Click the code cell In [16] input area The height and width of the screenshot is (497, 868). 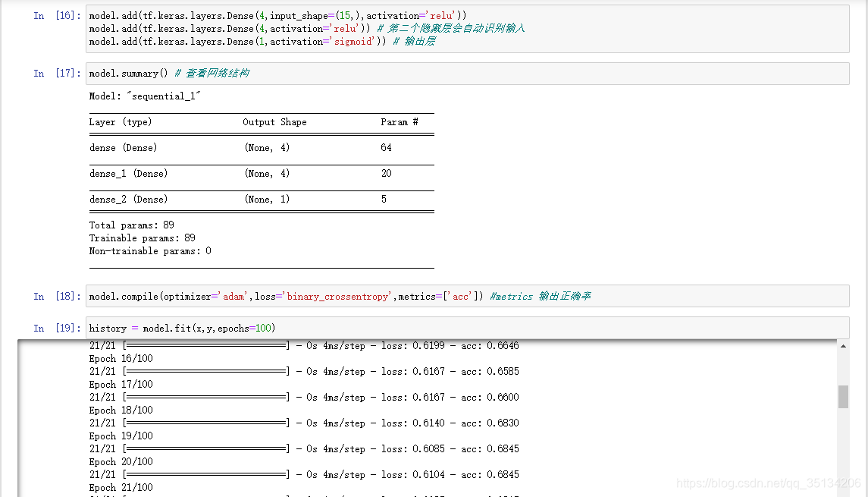pos(467,29)
